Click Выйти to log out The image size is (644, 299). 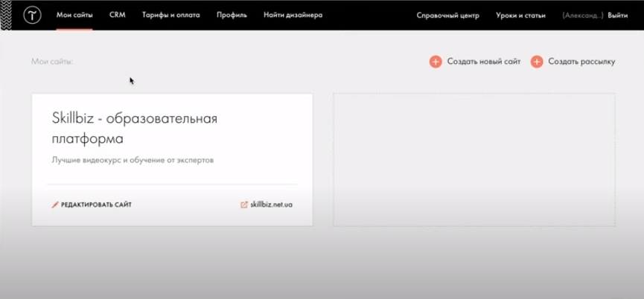[x=618, y=16]
